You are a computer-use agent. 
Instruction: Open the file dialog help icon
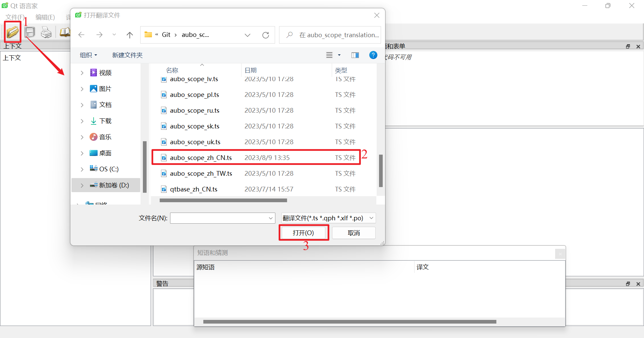click(373, 55)
